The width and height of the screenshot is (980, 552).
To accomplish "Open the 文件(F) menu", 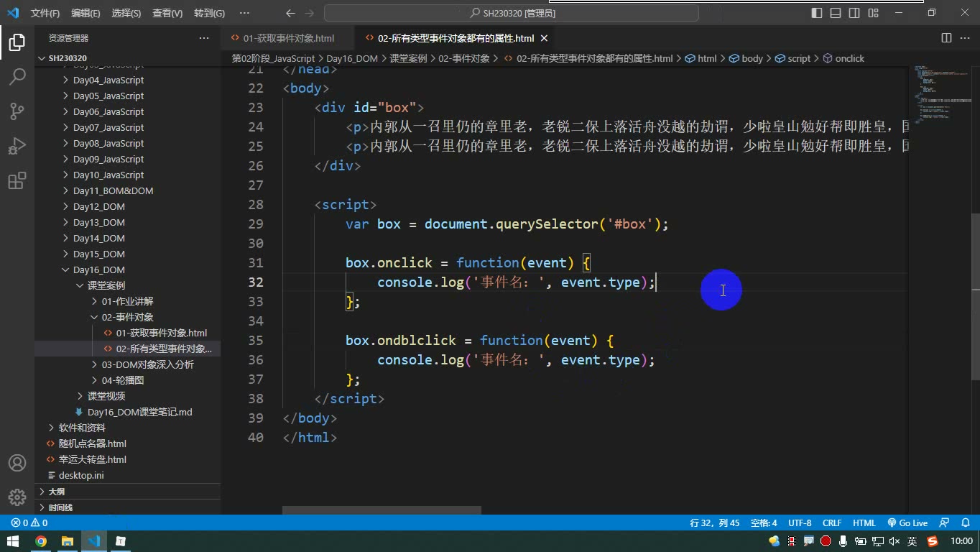I will (x=45, y=13).
